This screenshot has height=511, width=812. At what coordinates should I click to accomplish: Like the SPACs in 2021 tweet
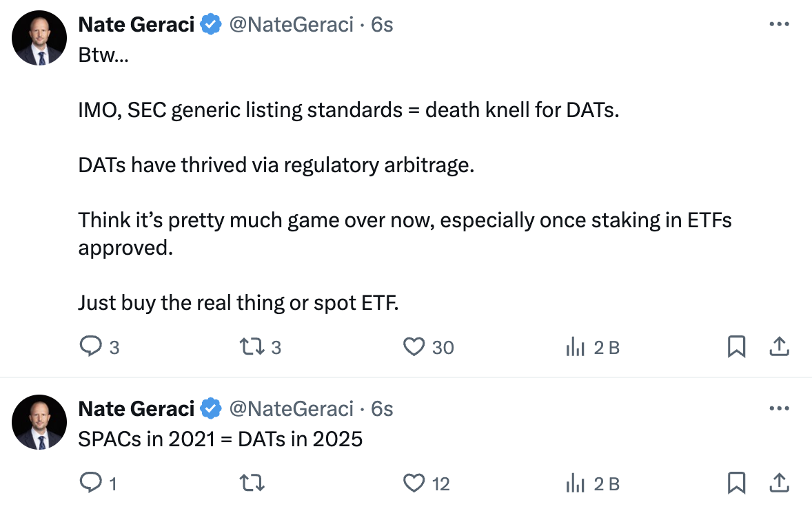coord(414,483)
